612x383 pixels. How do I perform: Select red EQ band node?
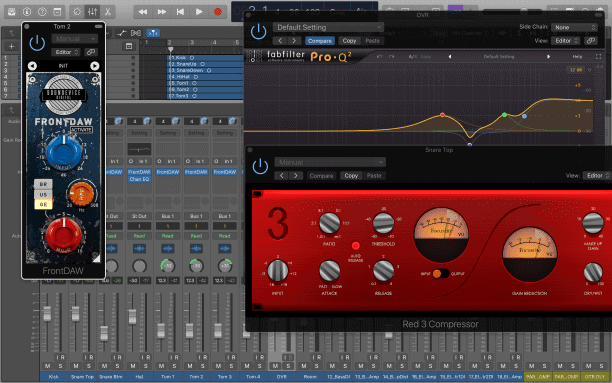[x=442, y=115]
